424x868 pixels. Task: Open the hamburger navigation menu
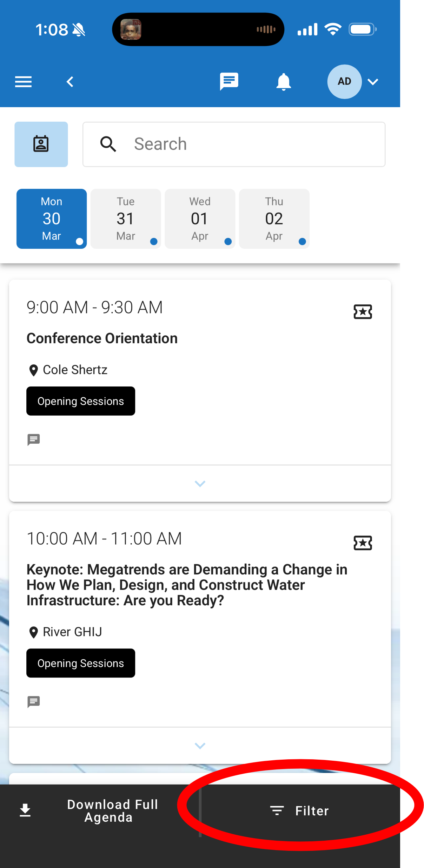pyautogui.click(x=23, y=82)
